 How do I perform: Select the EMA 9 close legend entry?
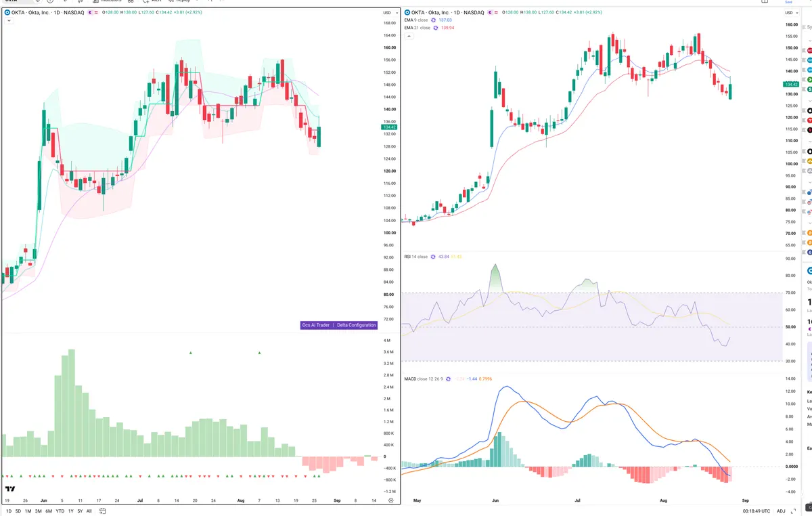click(417, 20)
